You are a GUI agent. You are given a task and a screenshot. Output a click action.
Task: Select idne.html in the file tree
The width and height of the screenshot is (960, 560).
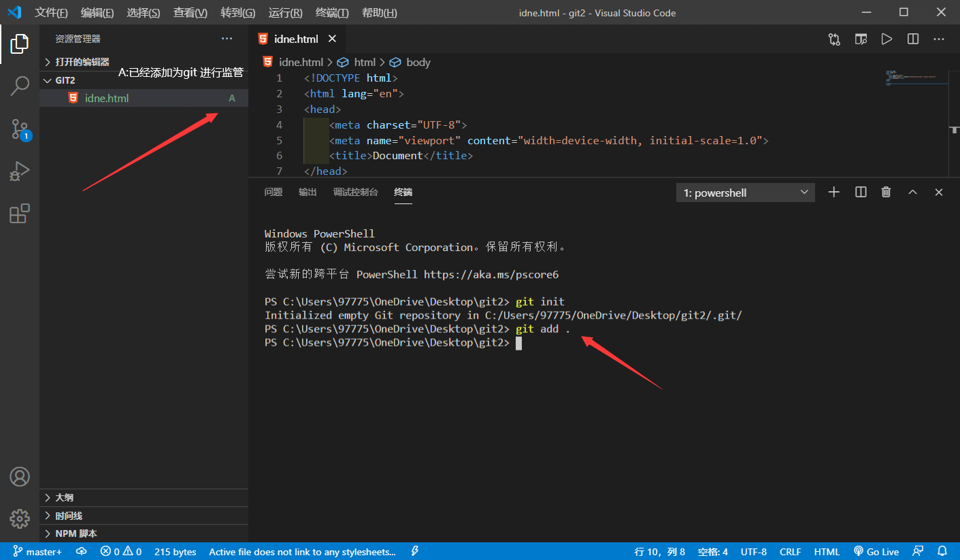(144, 98)
